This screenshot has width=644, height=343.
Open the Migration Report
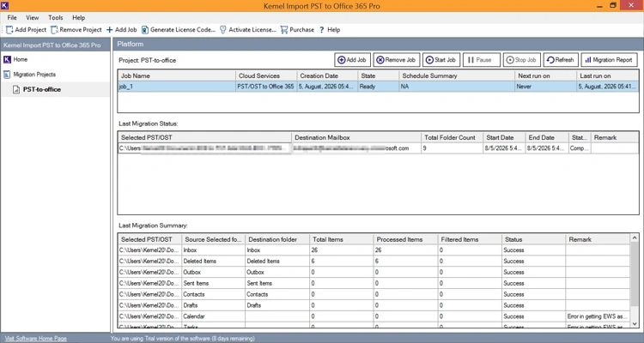coord(609,60)
